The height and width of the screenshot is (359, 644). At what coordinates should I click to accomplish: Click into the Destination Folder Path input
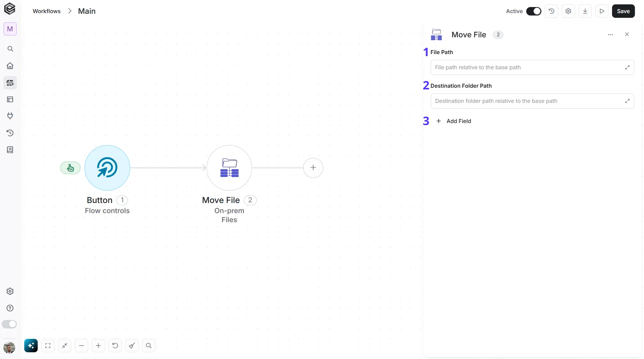pos(532,101)
